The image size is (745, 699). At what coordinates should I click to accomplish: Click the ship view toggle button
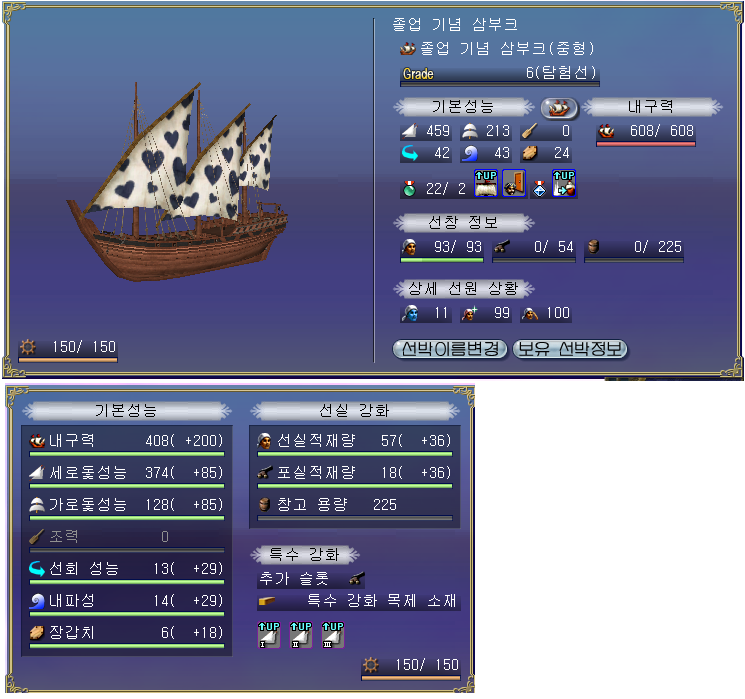click(x=559, y=108)
